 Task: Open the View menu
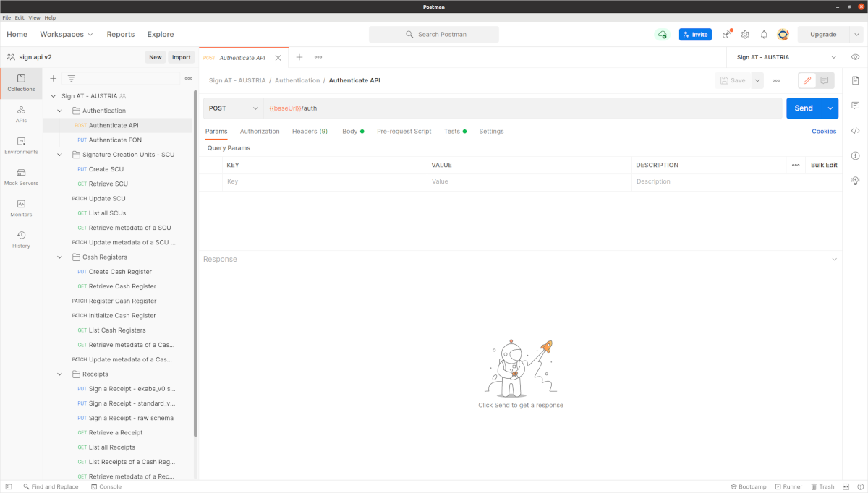(x=34, y=17)
